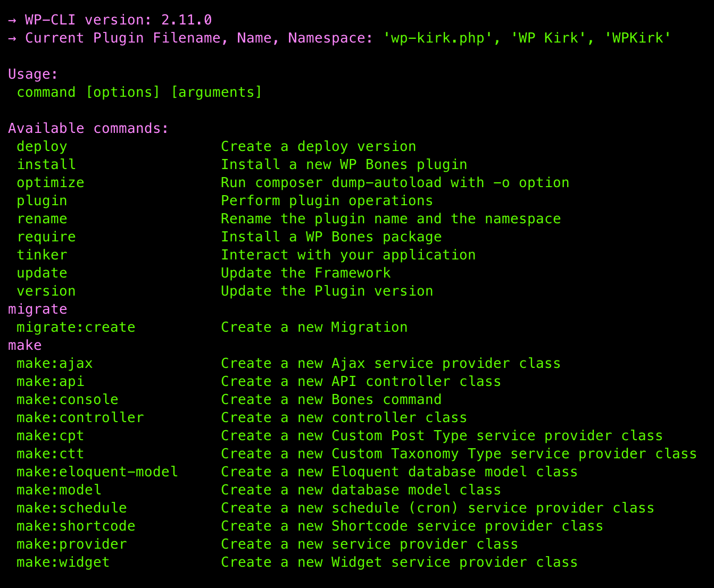Click the 'make:console' command name
Image resolution: width=714 pixels, height=588 pixels.
(68, 400)
